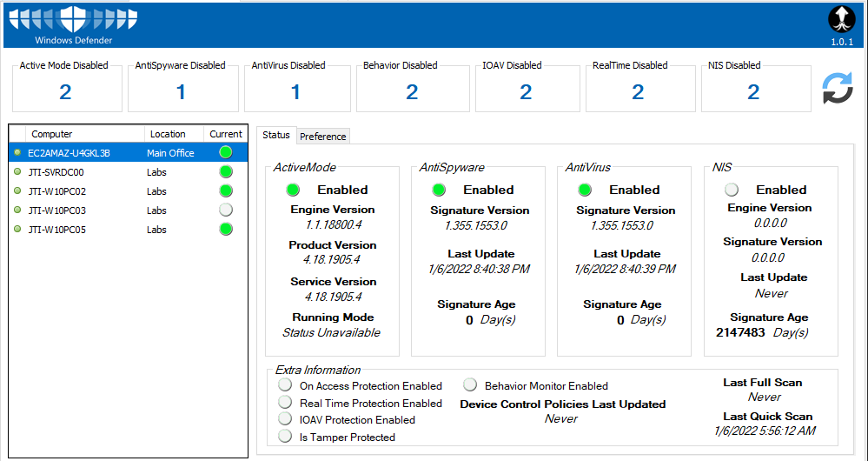Switch to the Preference tab
Image resolution: width=868 pixels, height=461 pixels.
click(x=322, y=137)
